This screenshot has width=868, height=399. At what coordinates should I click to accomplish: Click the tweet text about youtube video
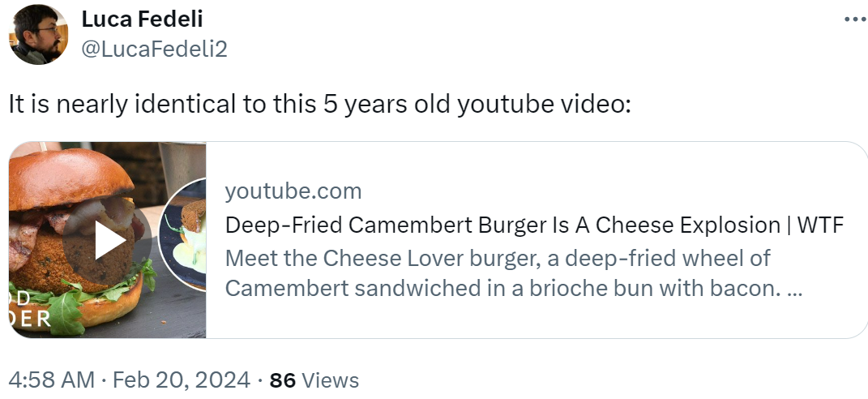click(319, 104)
